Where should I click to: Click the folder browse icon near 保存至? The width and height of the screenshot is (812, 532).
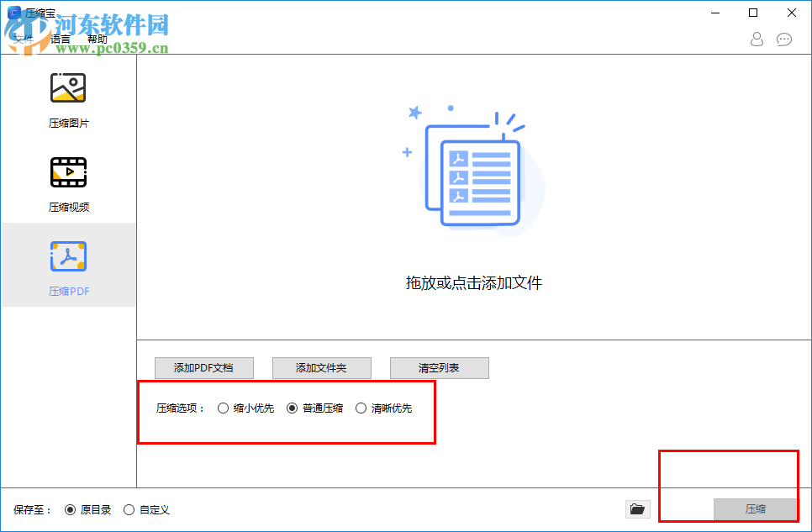tap(637, 509)
